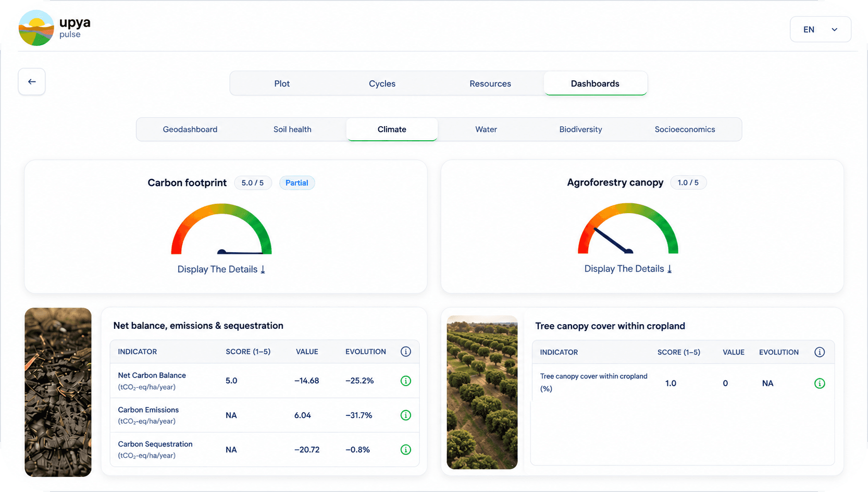Click the back arrow button
The height and width of the screenshot is (492, 868).
[32, 82]
